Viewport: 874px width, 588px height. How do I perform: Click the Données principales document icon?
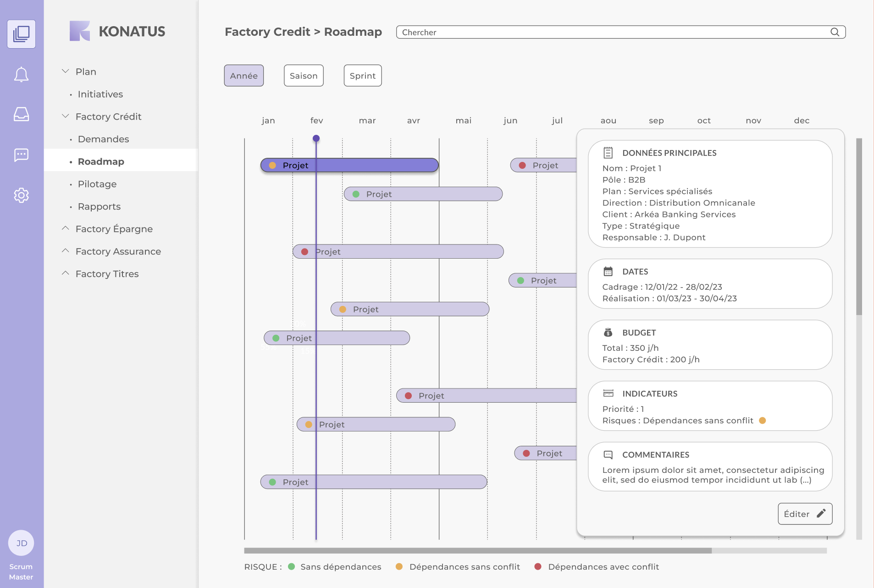pos(608,153)
